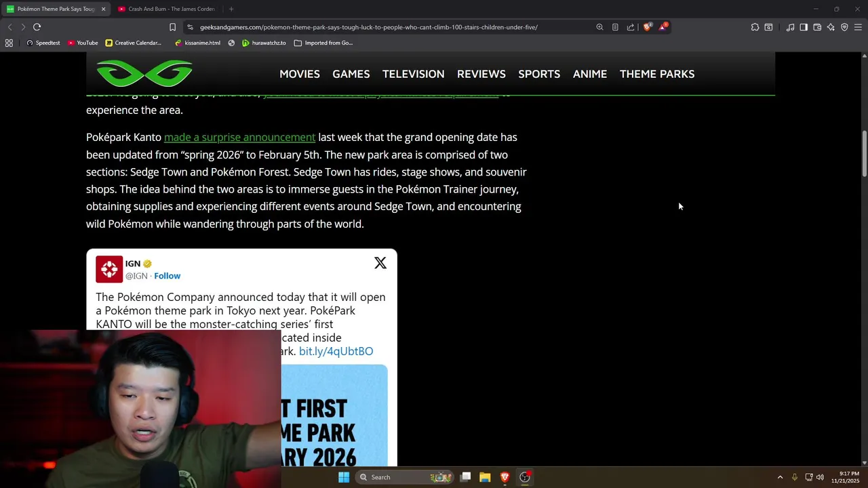The image size is (868, 488).
Task: Open the Brave Rewards triangle icon
Action: tap(663, 27)
